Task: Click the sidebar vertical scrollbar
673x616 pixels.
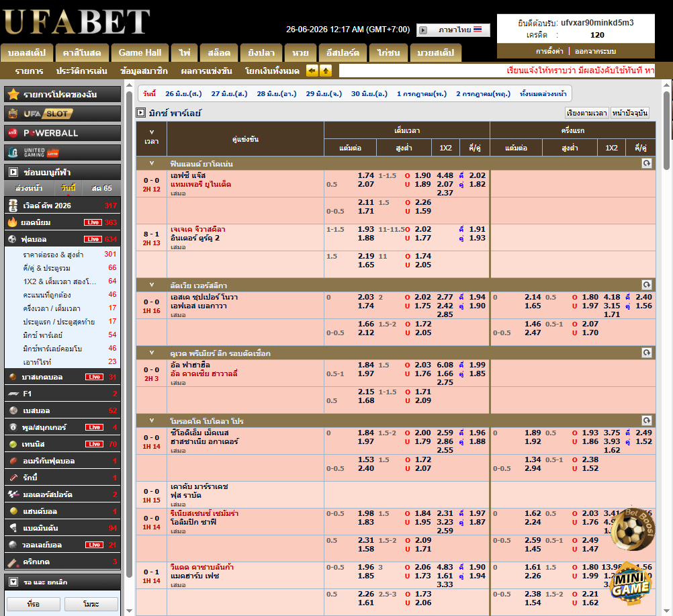Action: click(x=129, y=335)
